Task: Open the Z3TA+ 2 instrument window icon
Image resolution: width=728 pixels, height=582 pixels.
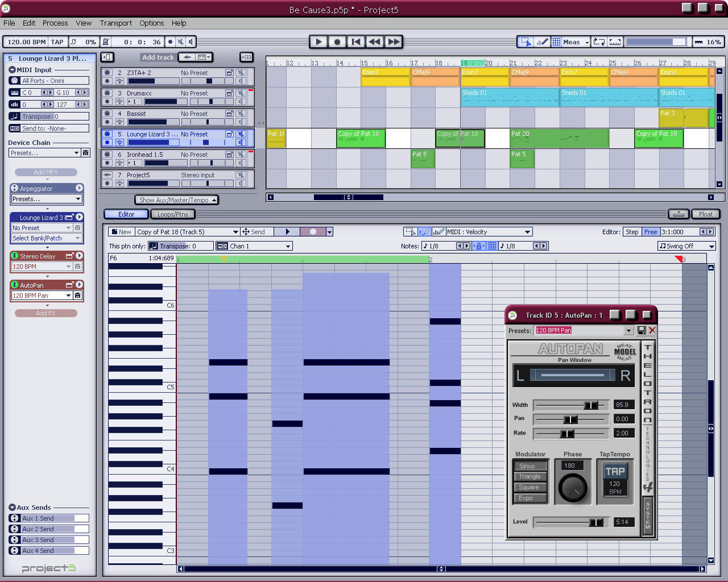Action: click(229, 72)
